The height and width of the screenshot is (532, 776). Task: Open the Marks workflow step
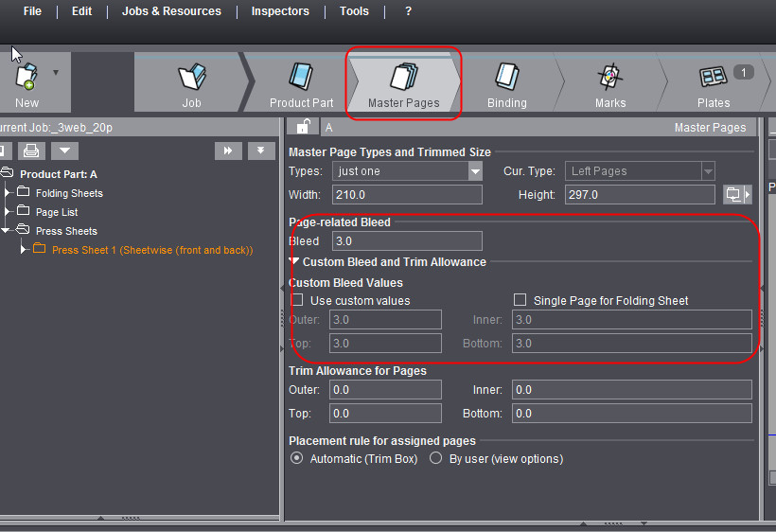[x=610, y=84]
